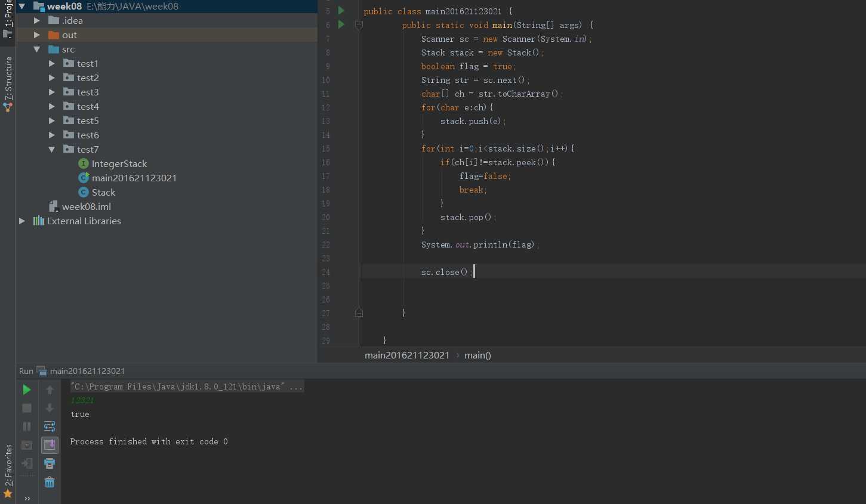
Task: Collapse the test7 package
Action: click(52, 149)
